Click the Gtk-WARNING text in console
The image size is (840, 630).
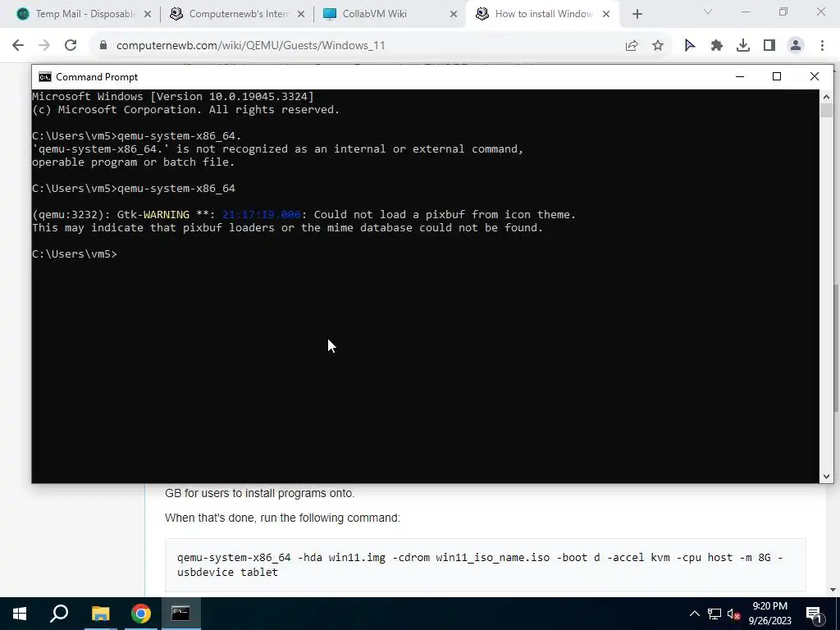153,215
